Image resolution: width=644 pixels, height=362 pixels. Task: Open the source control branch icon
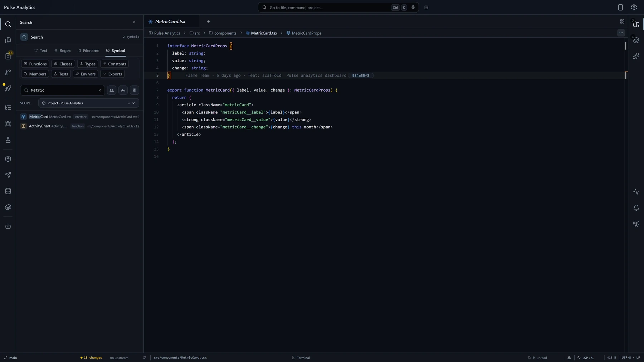(x=8, y=72)
